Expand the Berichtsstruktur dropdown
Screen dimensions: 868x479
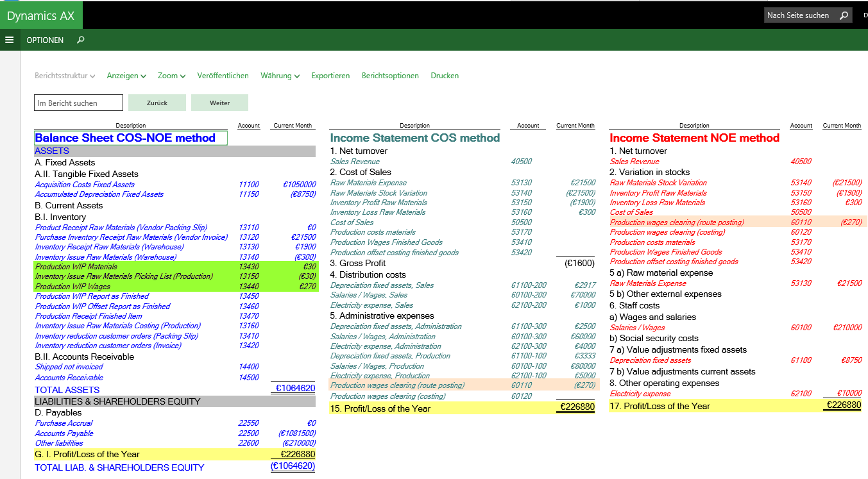point(65,76)
